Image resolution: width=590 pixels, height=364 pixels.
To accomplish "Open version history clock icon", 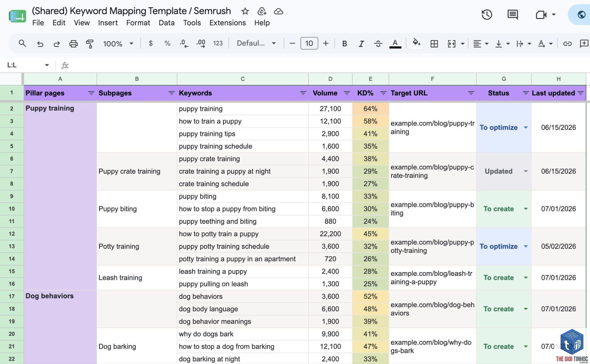I will pyautogui.click(x=487, y=15).
